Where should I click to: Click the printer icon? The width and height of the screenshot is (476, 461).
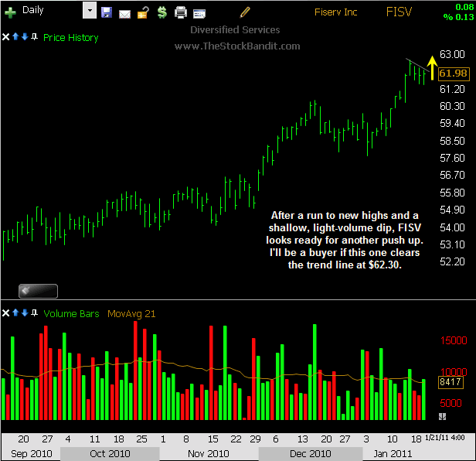point(181,13)
